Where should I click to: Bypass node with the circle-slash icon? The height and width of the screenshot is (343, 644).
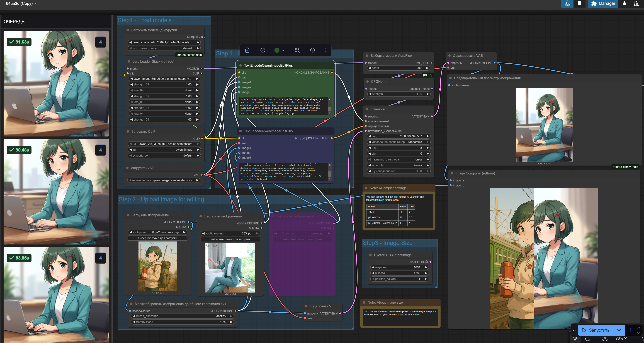point(312,50)
